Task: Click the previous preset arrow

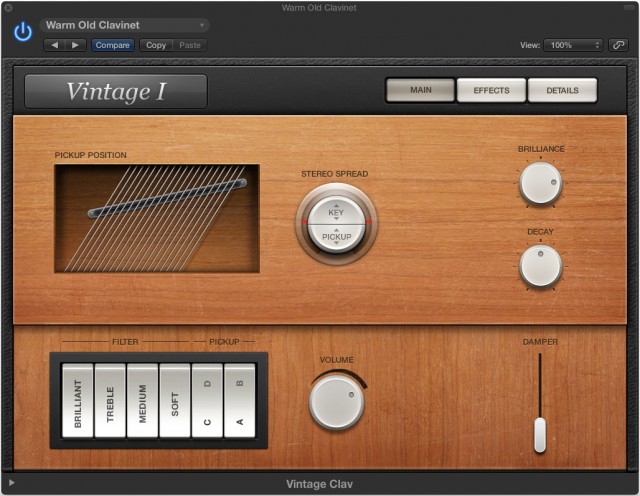Action: (55, 45)
